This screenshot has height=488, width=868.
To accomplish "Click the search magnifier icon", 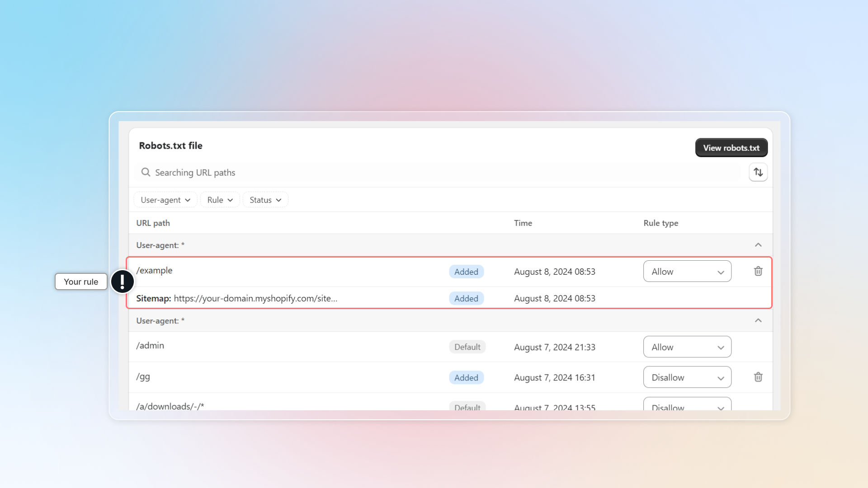I will 146,172.
